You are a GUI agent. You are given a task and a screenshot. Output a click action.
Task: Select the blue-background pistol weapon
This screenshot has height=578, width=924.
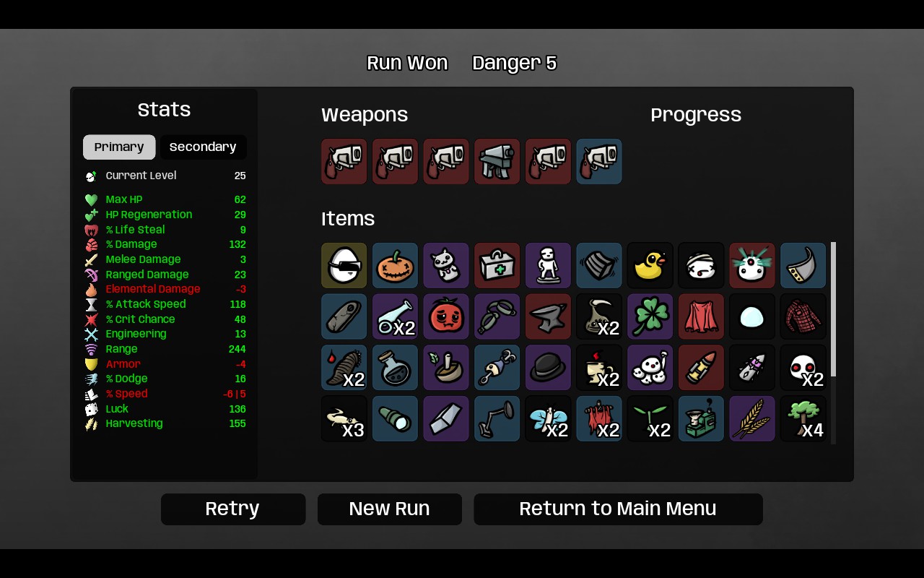tap(598, 161)
